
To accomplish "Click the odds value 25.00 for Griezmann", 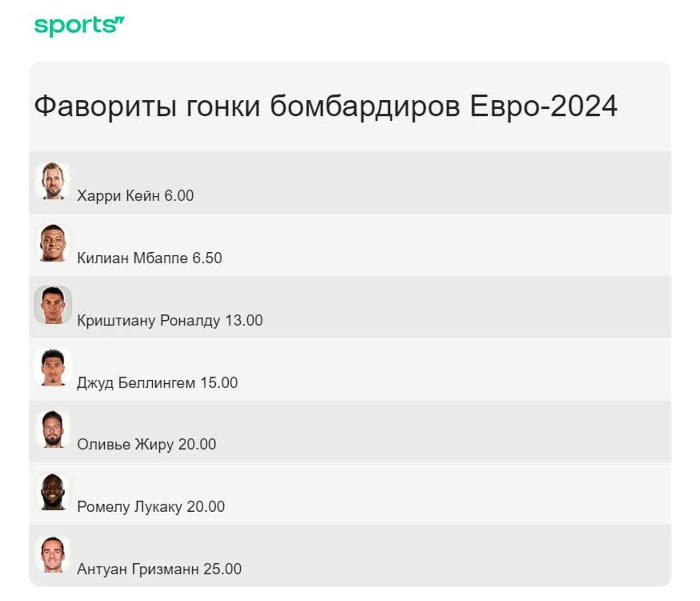I will tap(222, 569).
